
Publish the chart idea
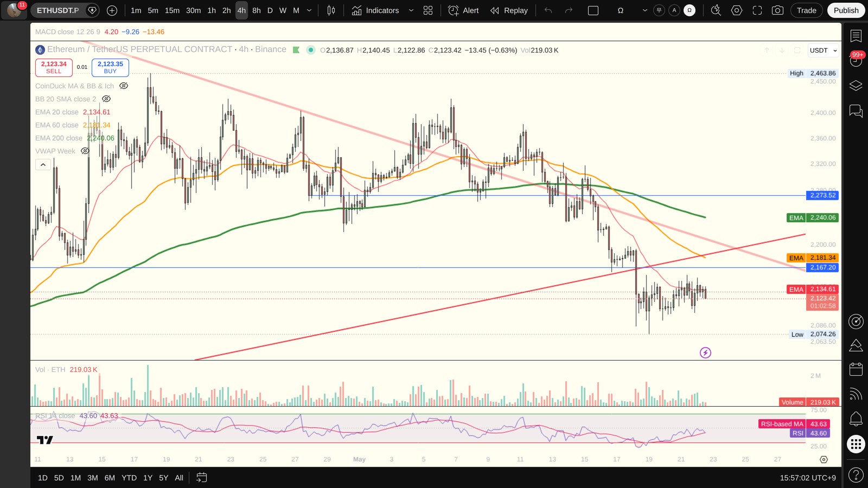pyautogui.click(x=846, y=10)
